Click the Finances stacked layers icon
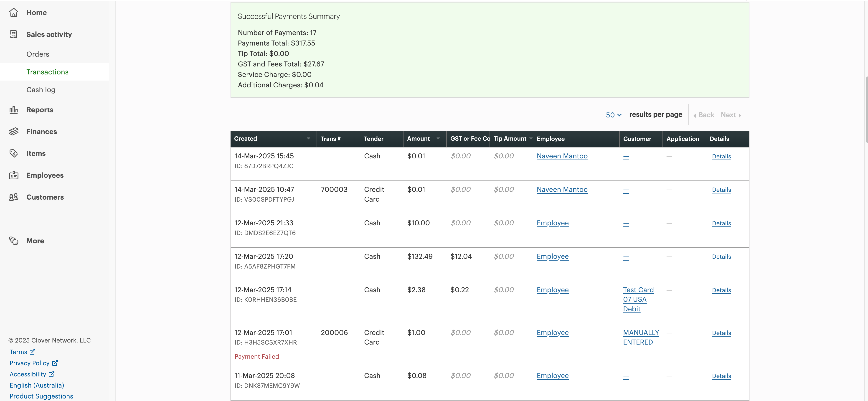The height and width of the screenshot is (401, 868). click(x=13, y=131)
